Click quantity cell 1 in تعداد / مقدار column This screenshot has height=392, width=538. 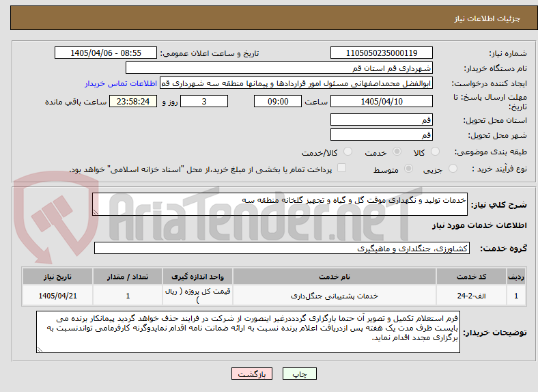coord(128,296)
